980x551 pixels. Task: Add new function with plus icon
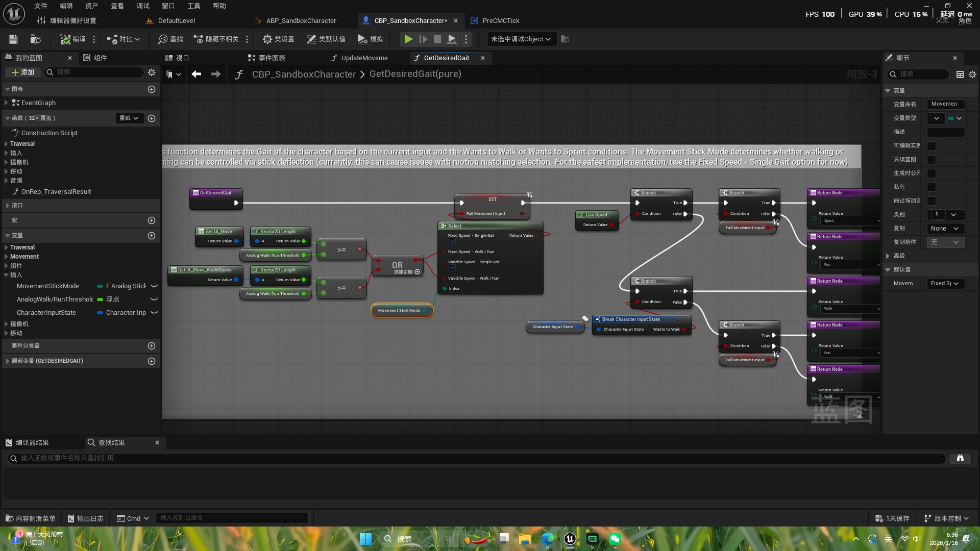click(152, 118)
